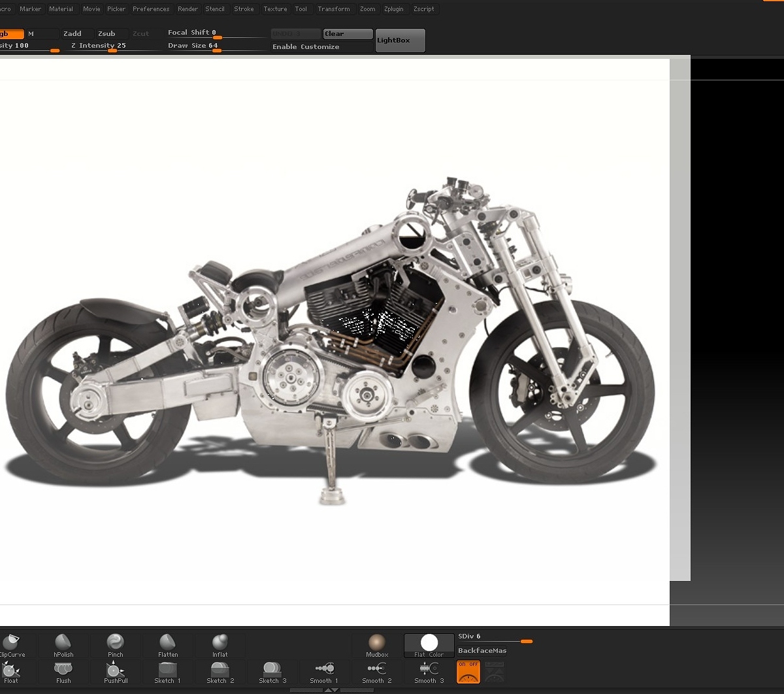The height and width of the screenshot is (694, 784).
Task: Click the Clear button
Action: pyautogui.click(x=348, y=33)
